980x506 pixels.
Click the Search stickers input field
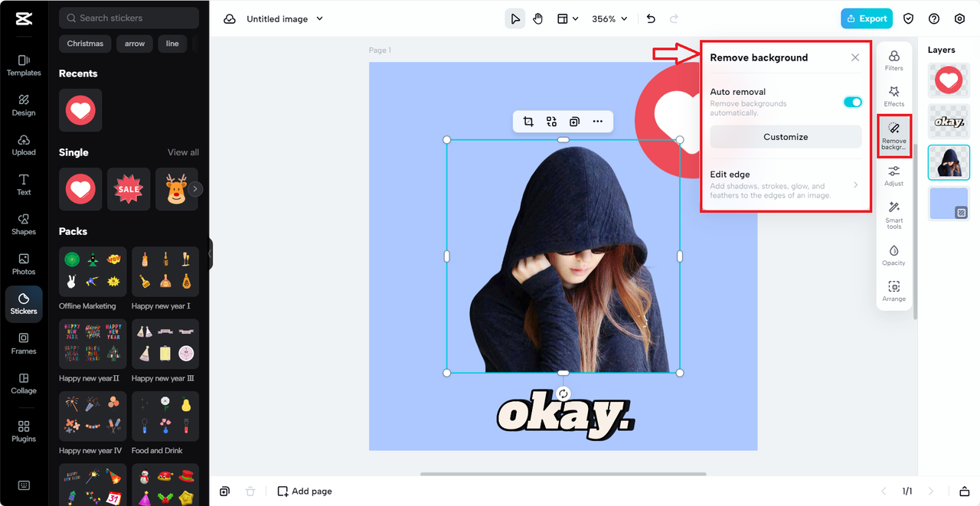[x=129, y=18]
